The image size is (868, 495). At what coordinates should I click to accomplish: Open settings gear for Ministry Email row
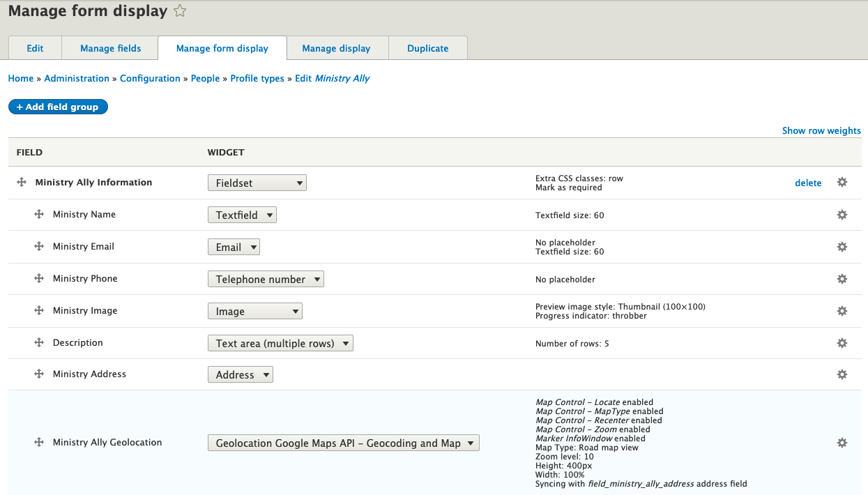(842, 247)
